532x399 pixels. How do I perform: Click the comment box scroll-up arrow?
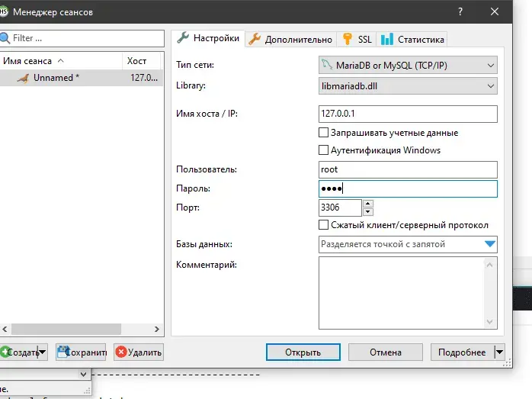click(x=489, y=265)
